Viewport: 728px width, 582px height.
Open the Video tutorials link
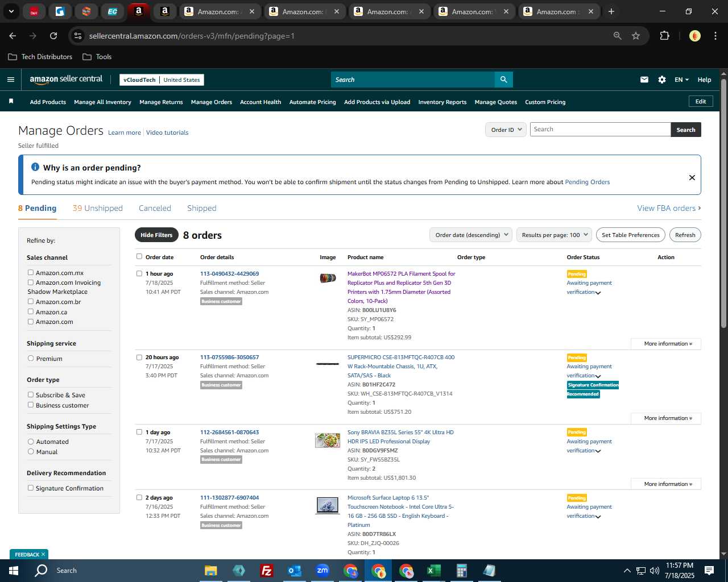click(x=167, y=132)
